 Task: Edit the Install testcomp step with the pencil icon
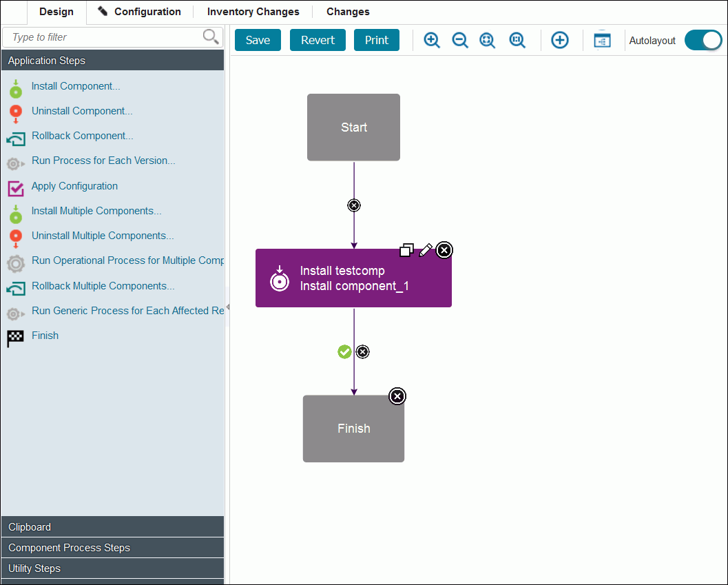[x=426, y=250]
